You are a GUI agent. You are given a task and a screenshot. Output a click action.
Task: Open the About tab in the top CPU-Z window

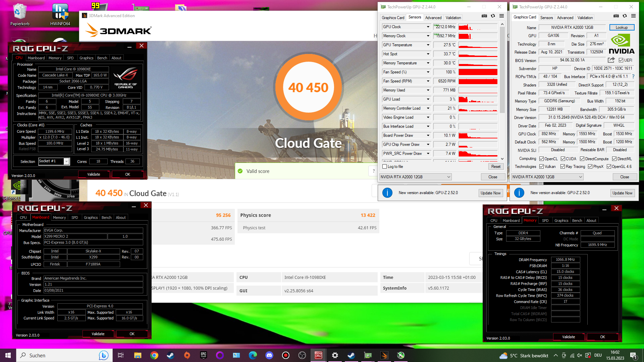click(116, 58)
